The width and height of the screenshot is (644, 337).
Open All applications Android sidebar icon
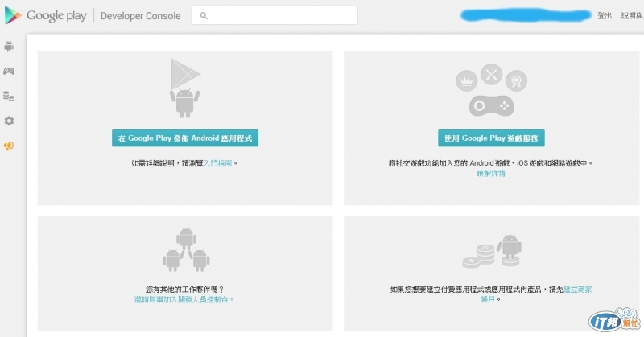(9, 47)
